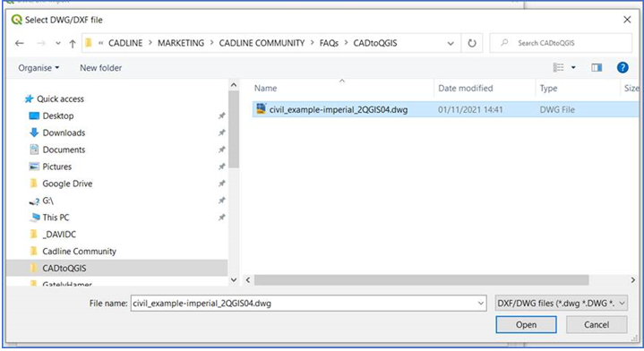Click the Search CADtoQGIS field
This screenshot has height=351, width=644.
click(561, 43)
